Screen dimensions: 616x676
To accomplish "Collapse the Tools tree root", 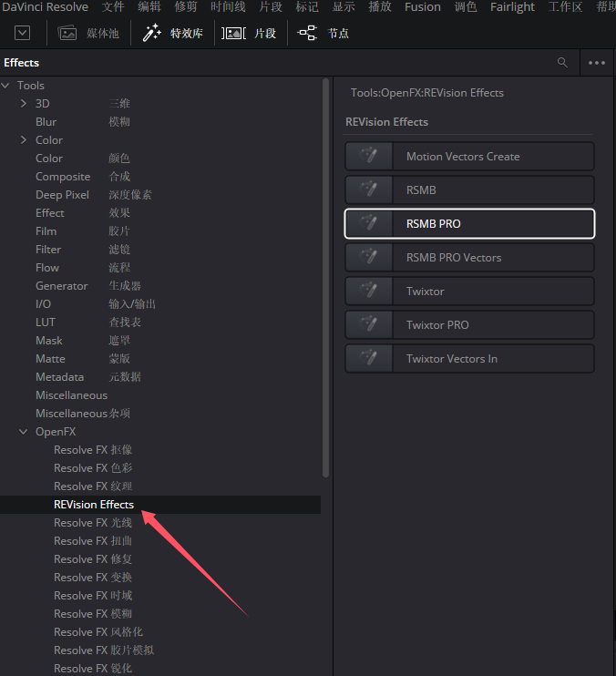I will 5,86.
